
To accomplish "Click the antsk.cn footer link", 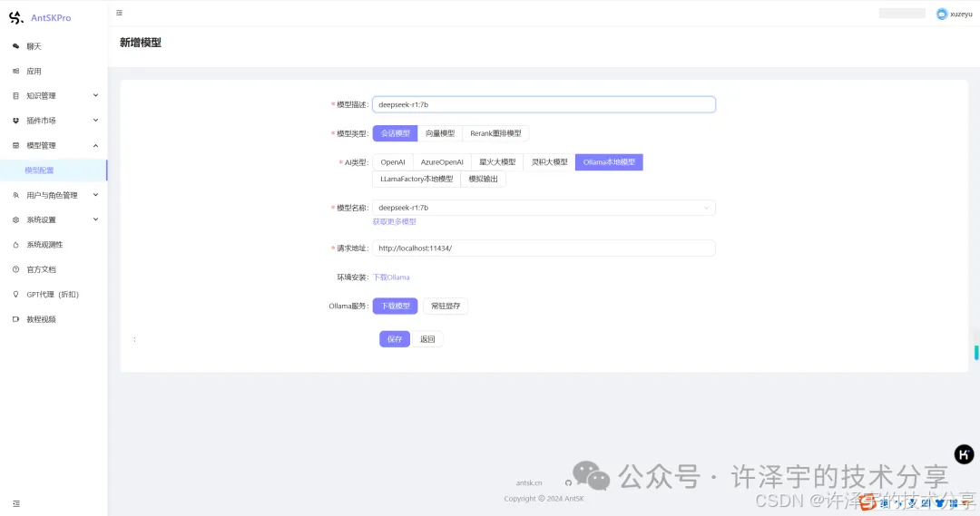I will pyautogui.click(x=529, y=482).
